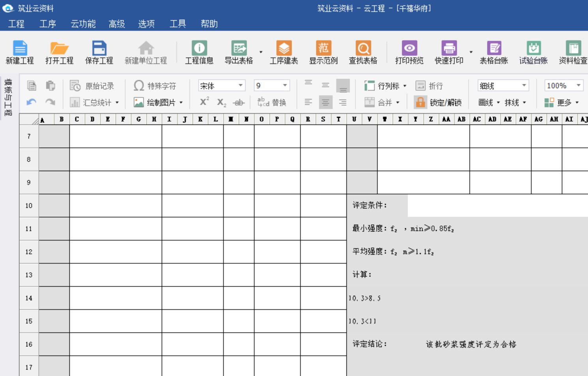
Task: Click the 工序建表 icon
Action: point(284,48)
